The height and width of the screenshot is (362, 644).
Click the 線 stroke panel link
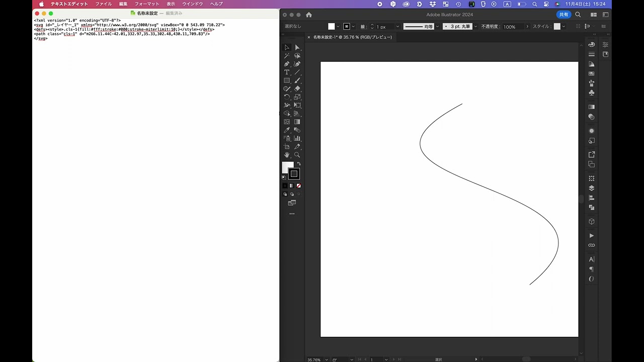click(363, 27)
